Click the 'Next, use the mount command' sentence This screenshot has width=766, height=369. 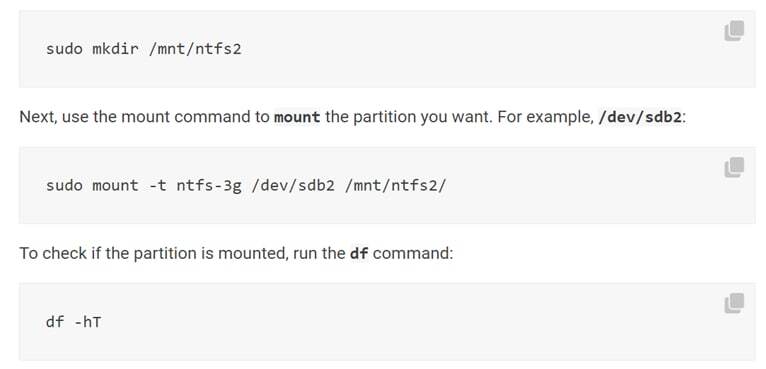coord(353,117)
